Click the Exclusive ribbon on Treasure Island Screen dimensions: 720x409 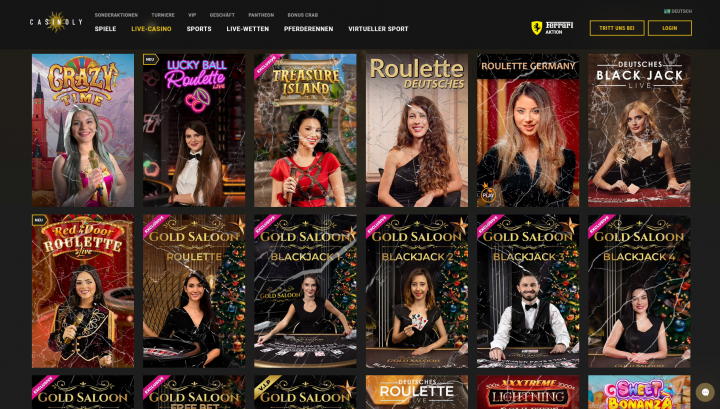[267, 66]
